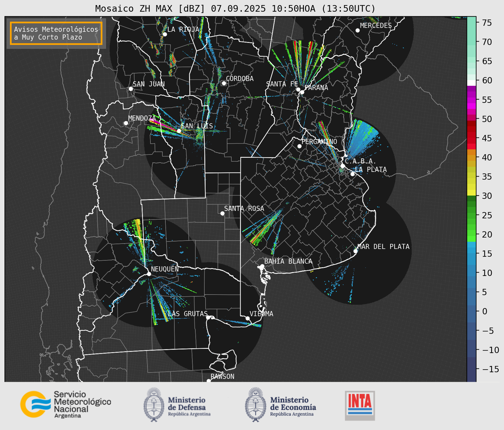Click the yellow 30 dBZ color band
This screenshot has width=504, height=430.
point(471,193)
